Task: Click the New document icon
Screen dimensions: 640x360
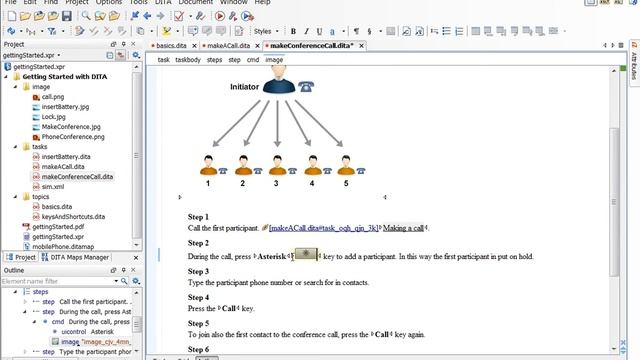Action: click(x=12, y=16)
